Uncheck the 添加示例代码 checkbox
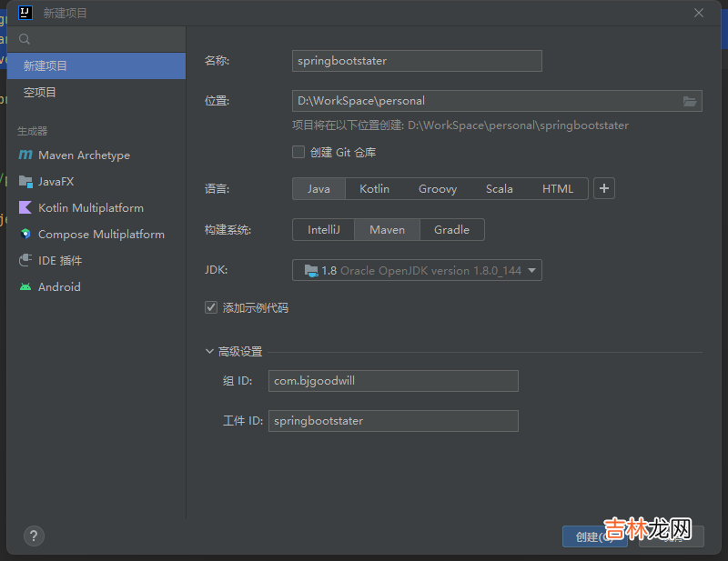Viewport: 728px width, 561px height. pyautogui.click(x=211, y=308)
